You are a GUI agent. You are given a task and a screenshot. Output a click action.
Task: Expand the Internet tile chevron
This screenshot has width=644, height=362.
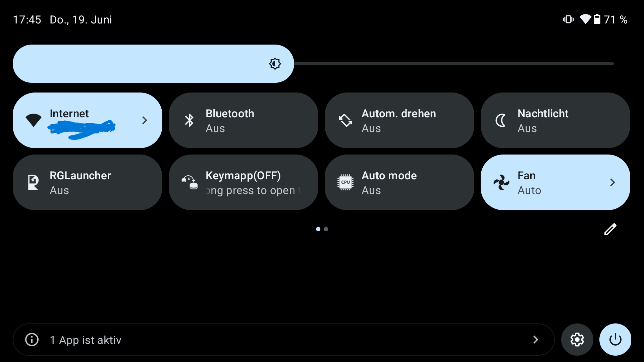145,120
